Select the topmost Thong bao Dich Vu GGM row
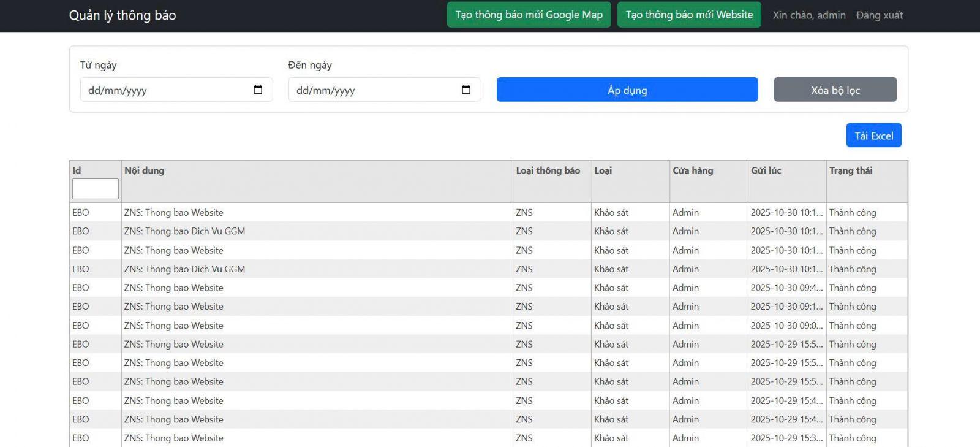This screenshot has height=447, width=980. pyautogui.click(x=184, y=231)
